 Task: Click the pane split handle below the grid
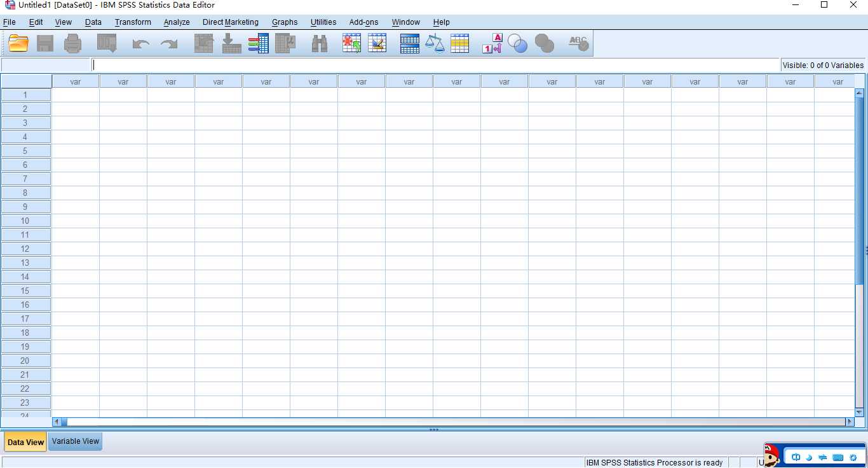[x=434, y=430]
